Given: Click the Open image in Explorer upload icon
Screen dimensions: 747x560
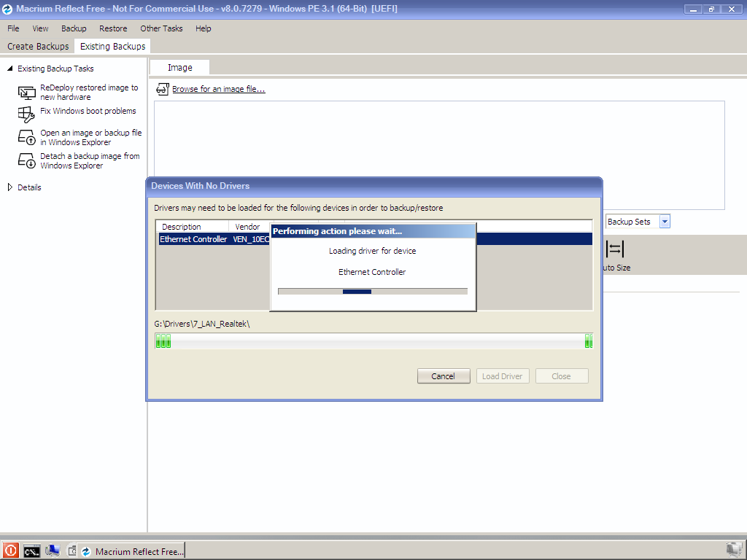Looking at the screenshot, I should (27, 137).
